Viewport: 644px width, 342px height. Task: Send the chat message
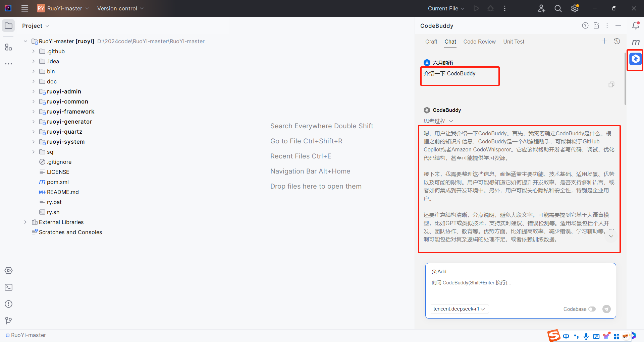click(x=606, y=309)
